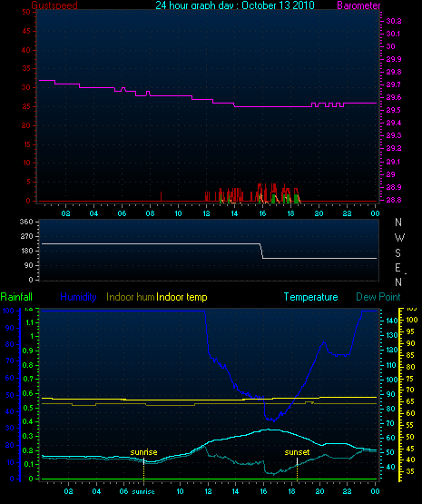The image size is (422, 504).
Task: Click 30.1 on the Barometer scale
Action: click(394, 34)
